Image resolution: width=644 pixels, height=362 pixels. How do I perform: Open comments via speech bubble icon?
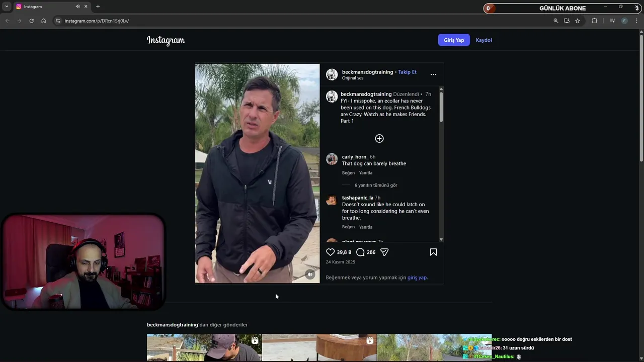360,252
